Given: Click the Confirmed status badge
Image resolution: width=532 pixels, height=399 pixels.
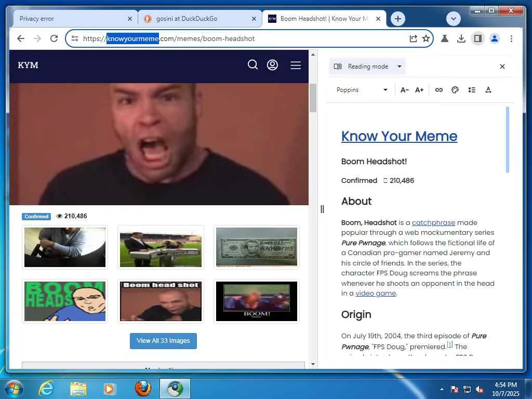Looking at the screenshot, I should pyautogui.click(x=36, y=217).
